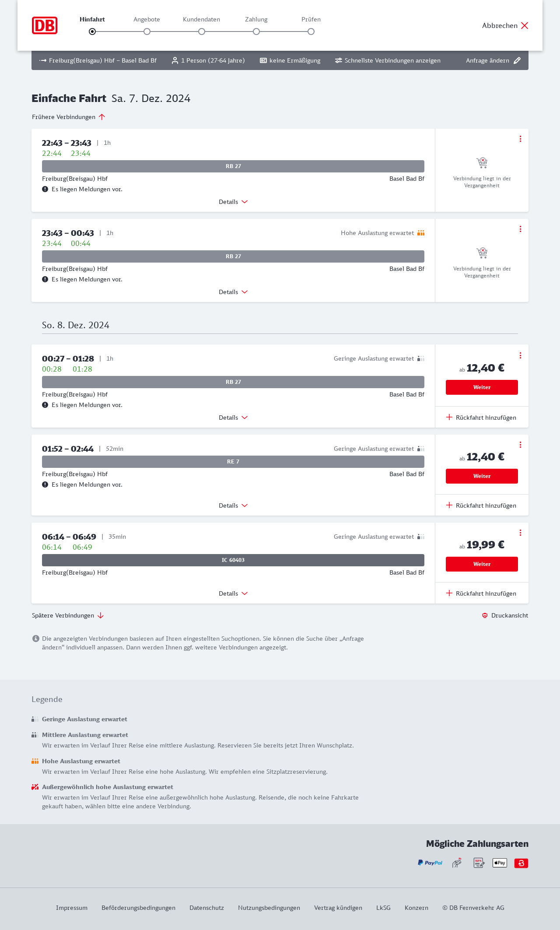Load Spätere Verbindungen
Viewport: 560px width, 930px height.
click(68, 615)
